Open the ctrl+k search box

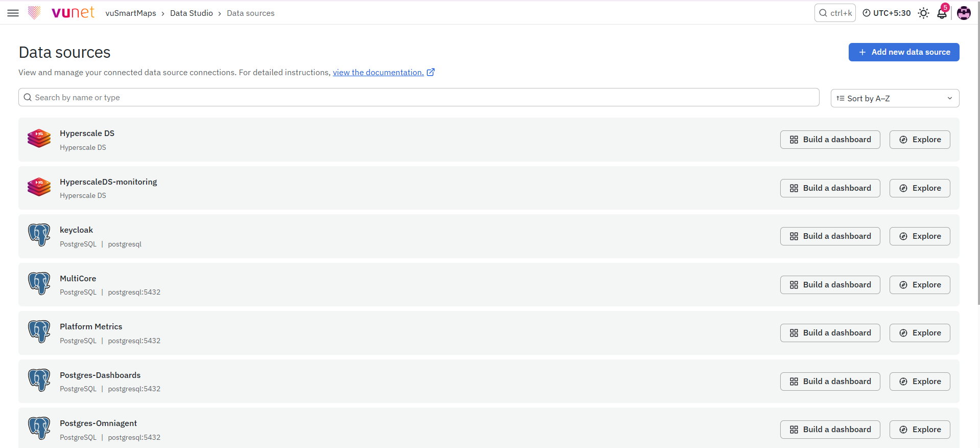(x=835, y=13)
